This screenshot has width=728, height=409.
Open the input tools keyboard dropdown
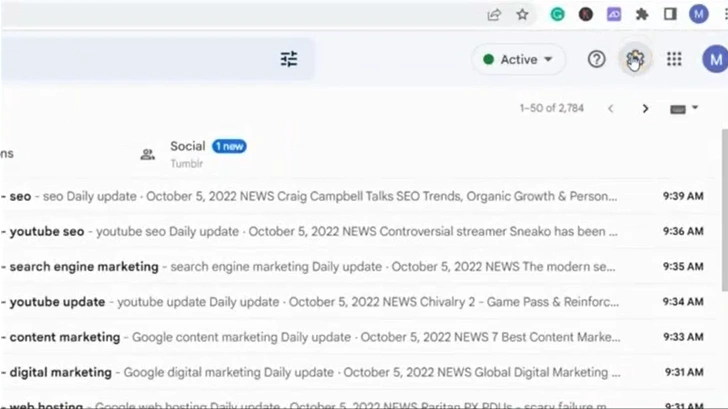pyautogui.click(x=684, y=109)
